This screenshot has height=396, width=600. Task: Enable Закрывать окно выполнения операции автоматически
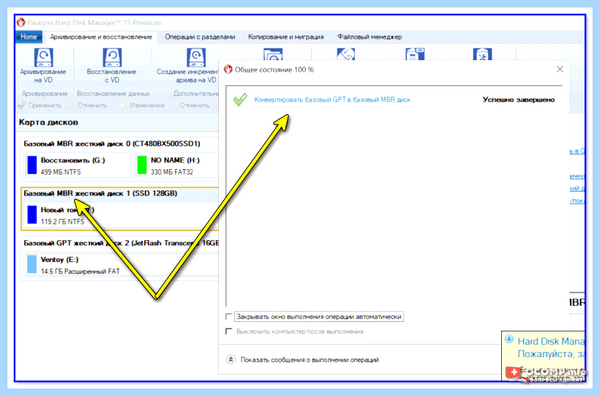click(228, 316)
